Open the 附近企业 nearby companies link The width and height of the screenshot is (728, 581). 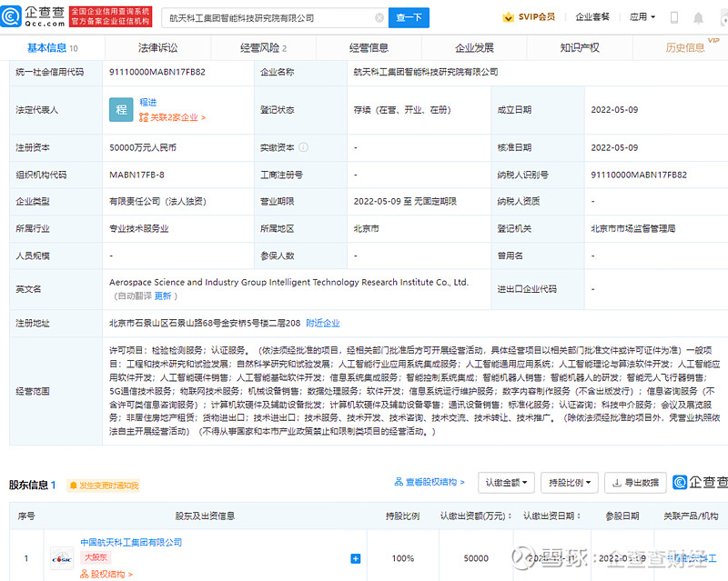323,323
